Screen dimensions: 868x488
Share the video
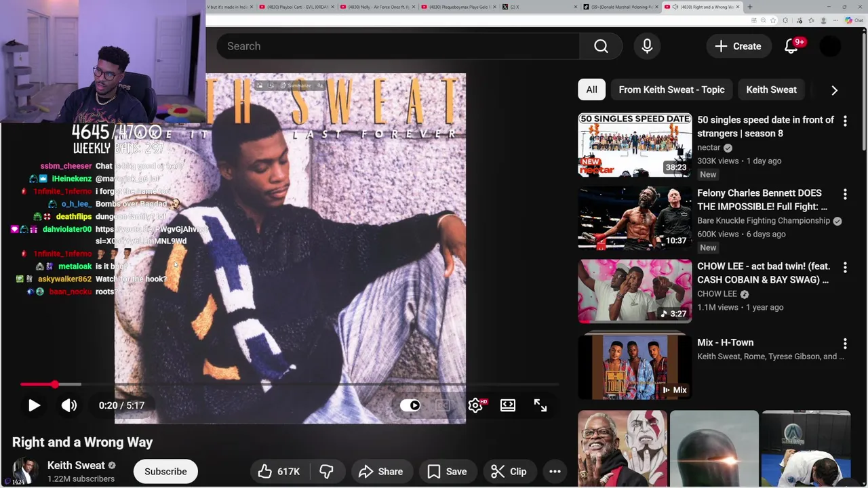pos(381,472)
